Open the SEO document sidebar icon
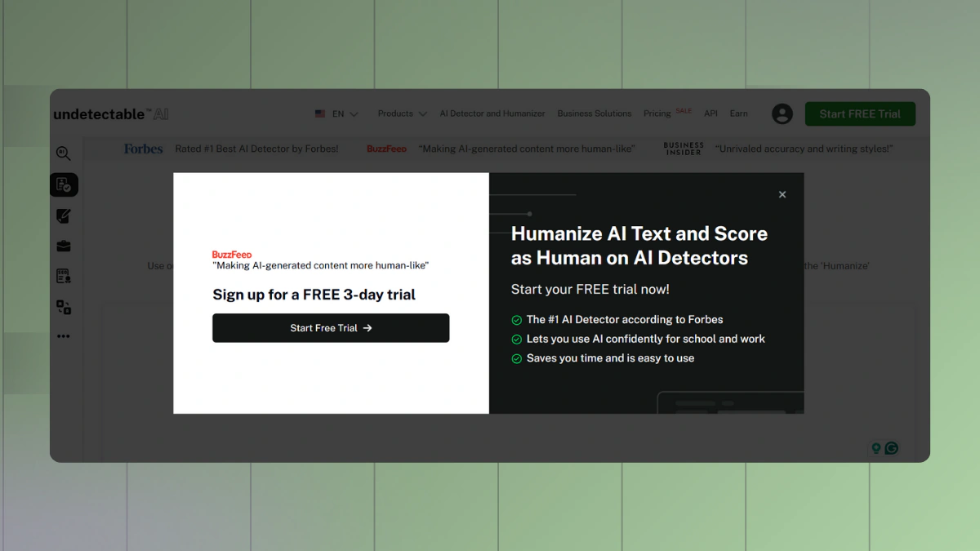 64,277
